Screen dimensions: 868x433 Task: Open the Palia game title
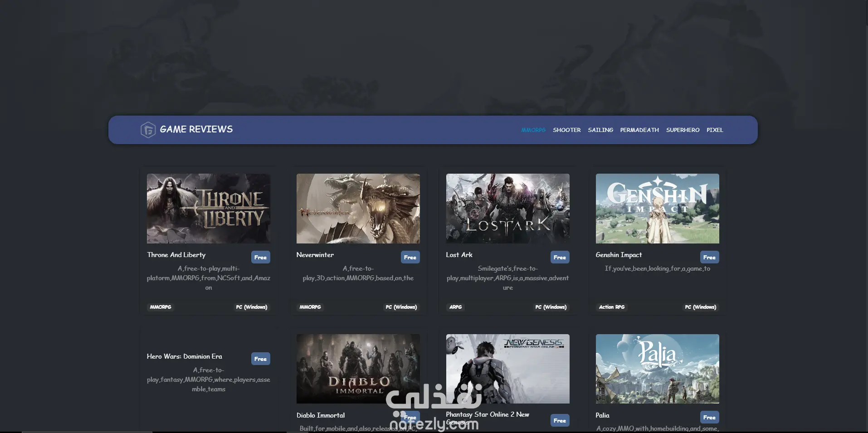pyautogui.click(x=602, y=415)
